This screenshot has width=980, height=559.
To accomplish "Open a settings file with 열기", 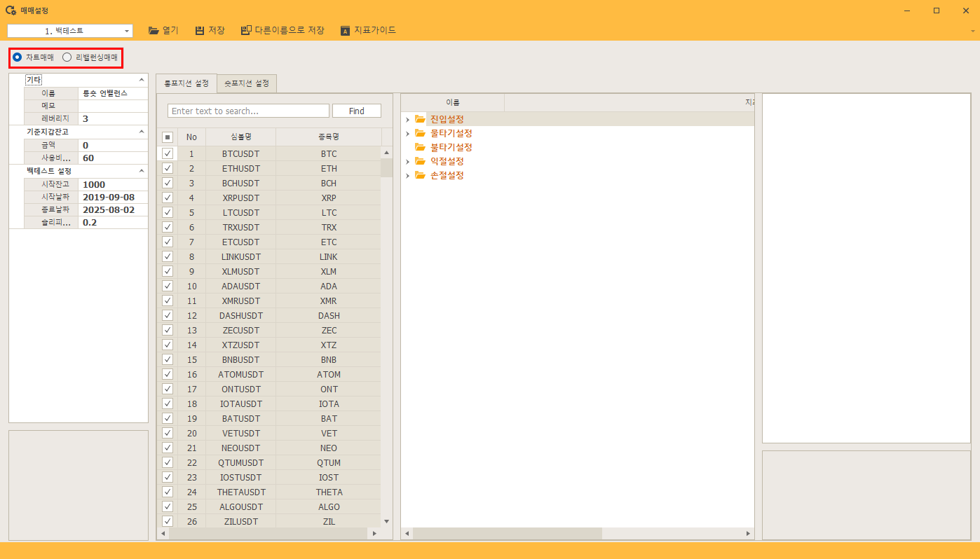I will pos(163,30).
